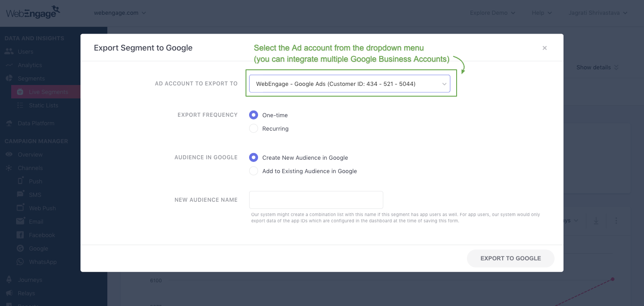This screenshot has height=306, width=644.
Task: Click the Live Segments icon
Action: [x=20, y=92]
